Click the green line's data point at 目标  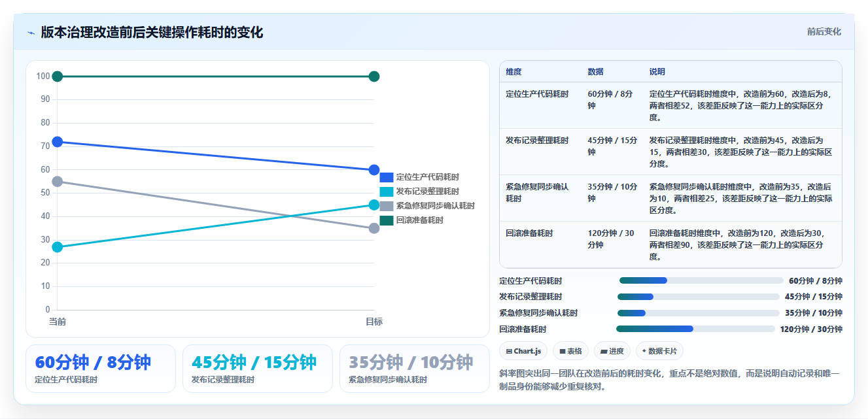click(374, 76)
